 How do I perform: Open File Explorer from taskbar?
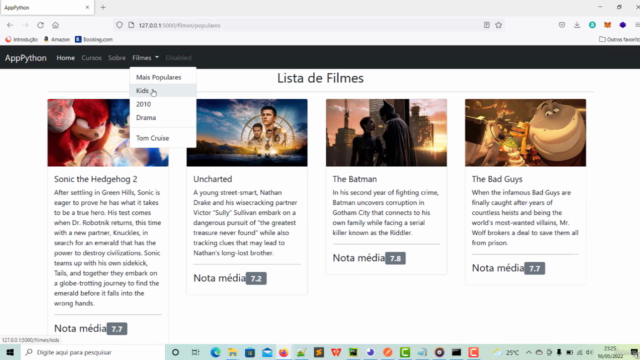pyautogui.click(x=233, y=352)
